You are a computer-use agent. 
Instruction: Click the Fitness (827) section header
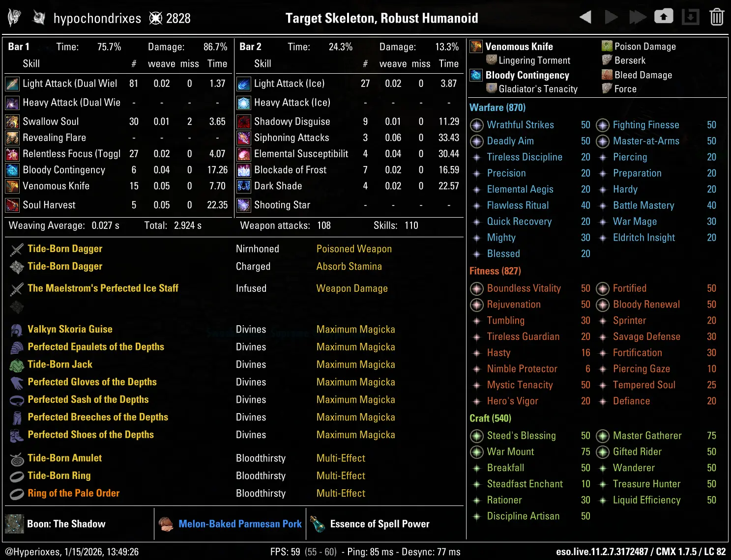[495, 271]
